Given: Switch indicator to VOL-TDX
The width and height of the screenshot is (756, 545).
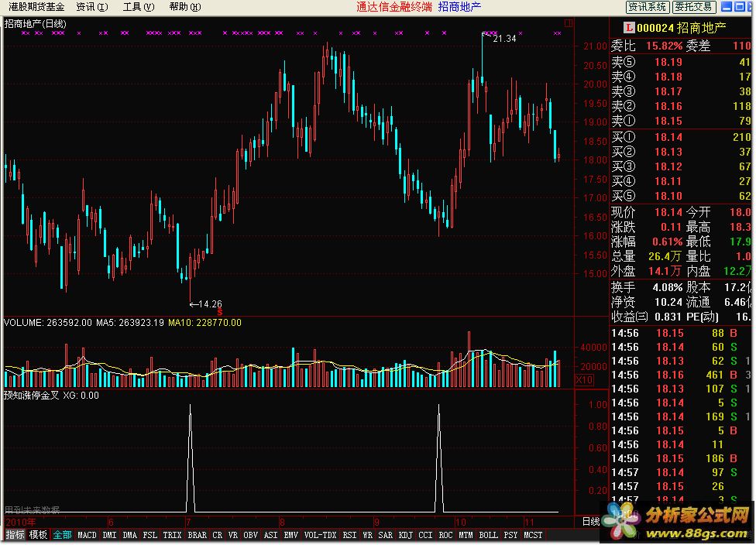Looking at the screenshot, I should [320, 535].
